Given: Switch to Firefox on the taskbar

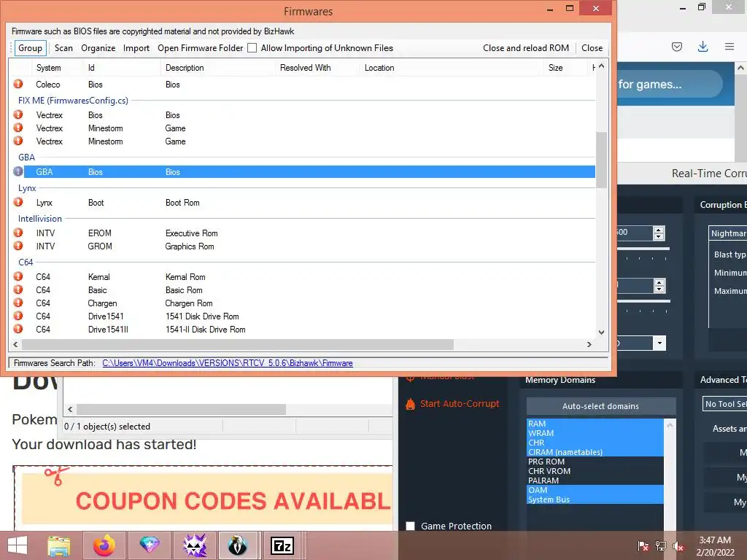Looking at the screenshot, I should (104, 545).
